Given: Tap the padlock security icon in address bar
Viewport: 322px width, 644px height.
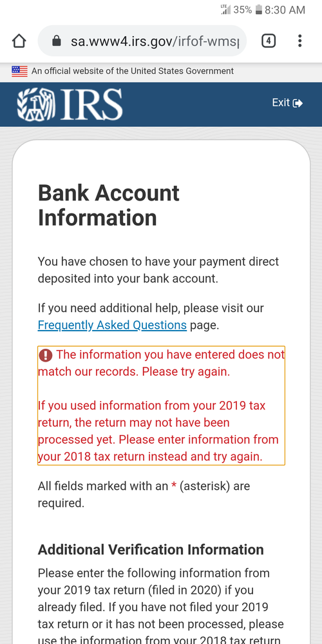Looking at the screenshot, I should pos(57,41).
